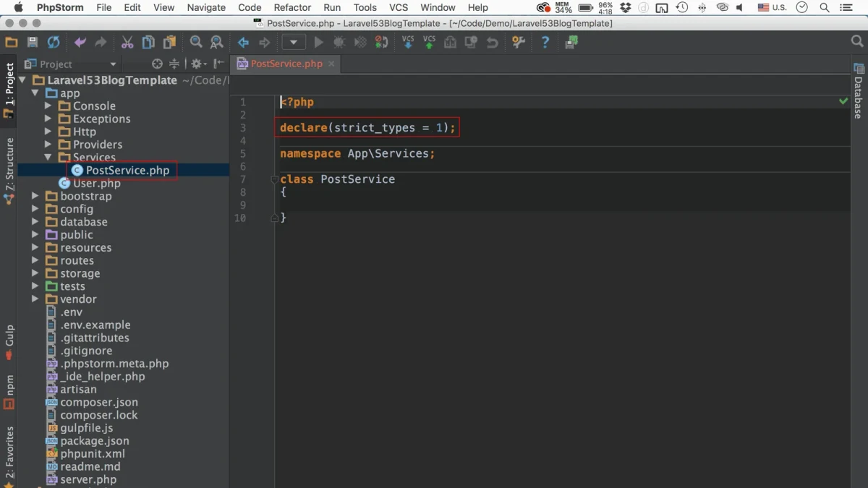The width and height of the screenshot is (868, 488).
Task: Click the Save All disk icon
Action: coord(33,43)
